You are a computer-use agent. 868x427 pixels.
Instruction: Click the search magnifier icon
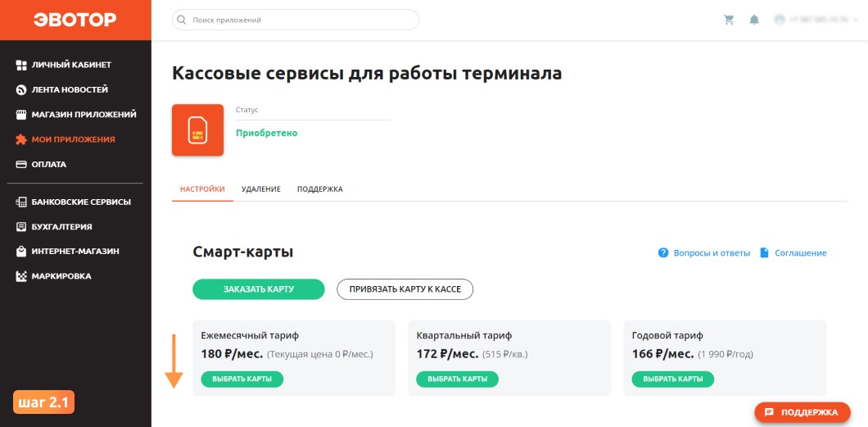[181, 20]
